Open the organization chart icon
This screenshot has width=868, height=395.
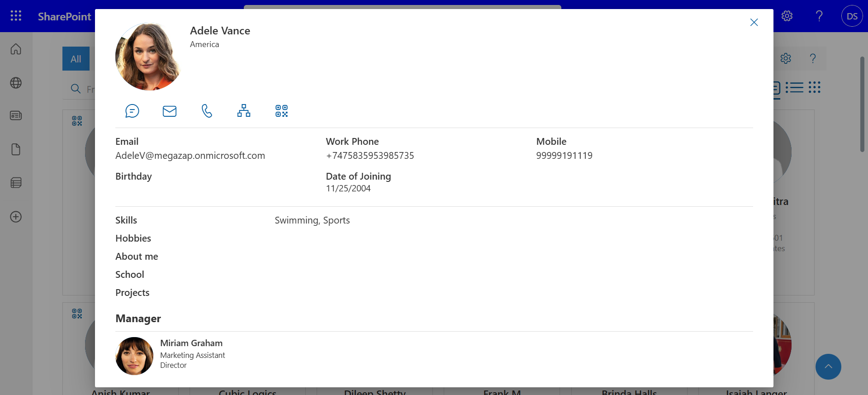tap(244, 111)
